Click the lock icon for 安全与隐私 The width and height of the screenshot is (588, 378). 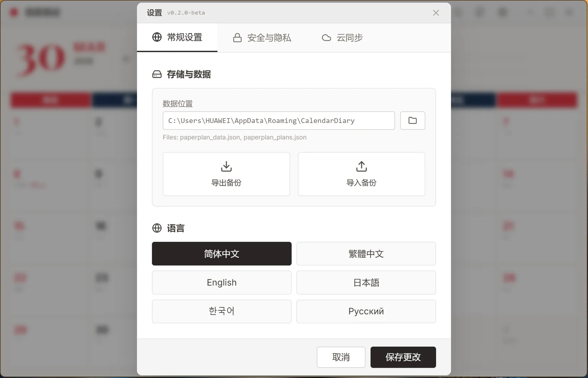pyautogui.click(x=237, y=38)
